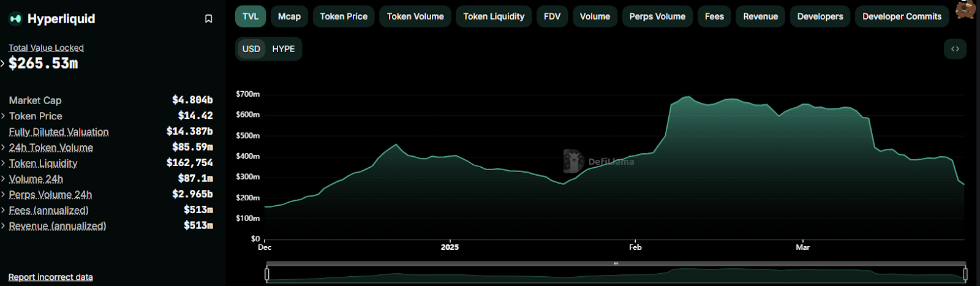Click the Token Liquidity label
Image resolution: width=980 pixels, height=286 pixels.
[43, 164]
